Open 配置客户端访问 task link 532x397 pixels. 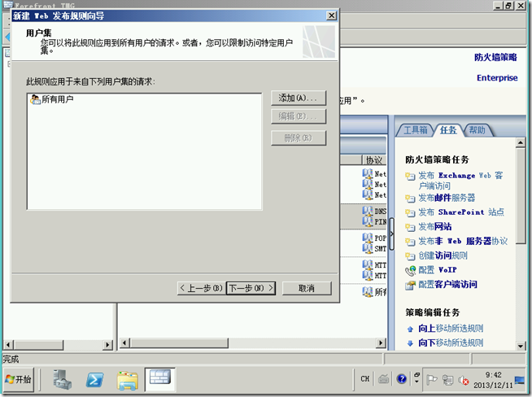(447, 285)
